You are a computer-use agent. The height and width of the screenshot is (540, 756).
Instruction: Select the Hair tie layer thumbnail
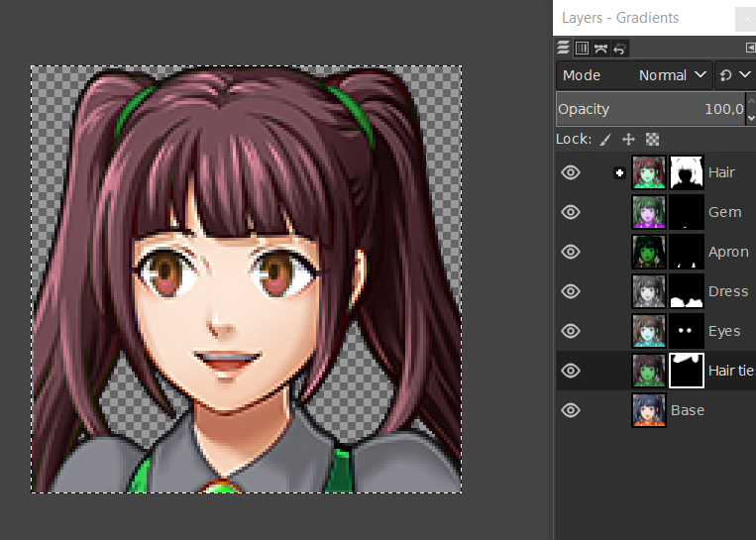point(649,371)
